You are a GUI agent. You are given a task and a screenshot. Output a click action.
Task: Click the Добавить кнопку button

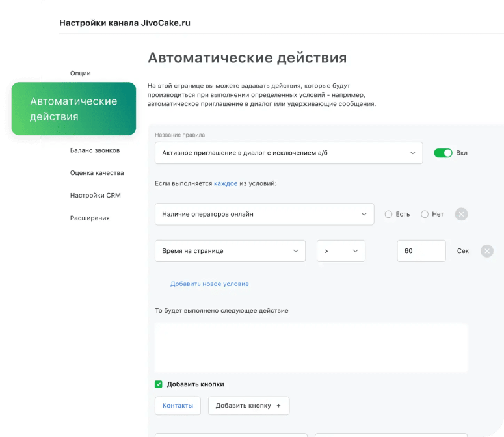pos(249,406)
